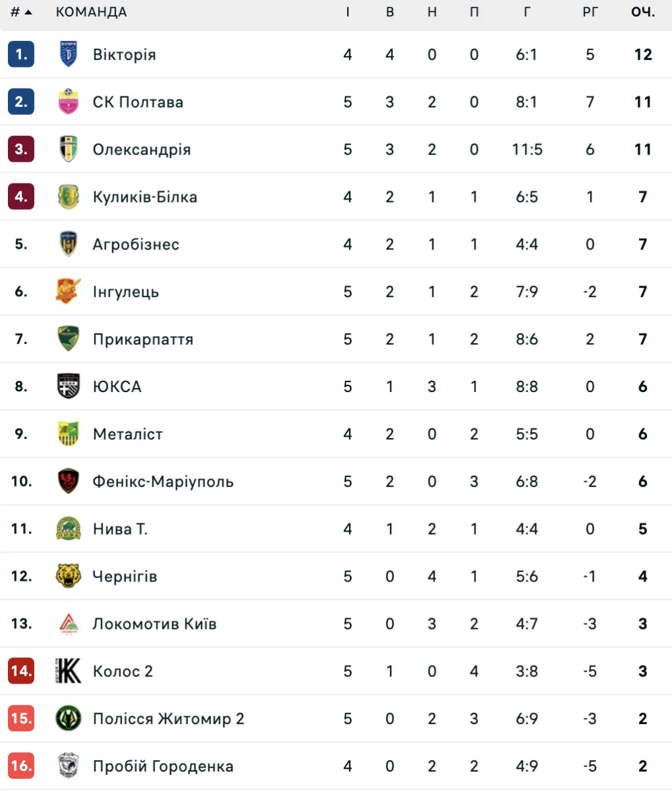672x792 pixels.
Task: Sort table by the # rank arrow
Action: pos(21,12)
